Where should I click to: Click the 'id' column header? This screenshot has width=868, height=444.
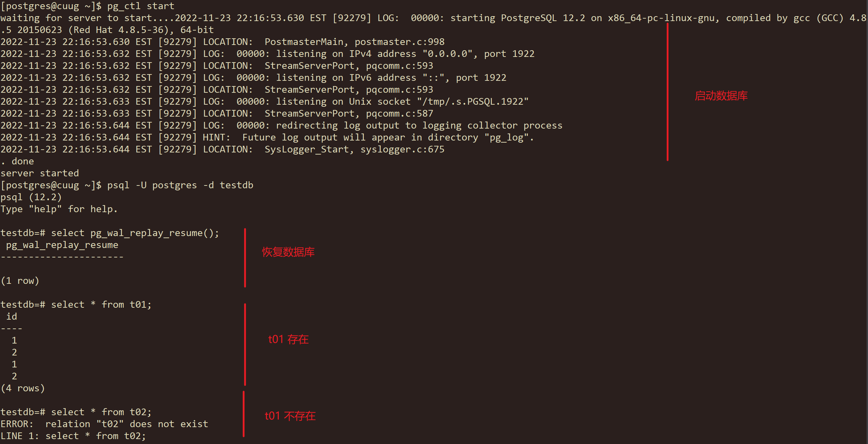12,316
